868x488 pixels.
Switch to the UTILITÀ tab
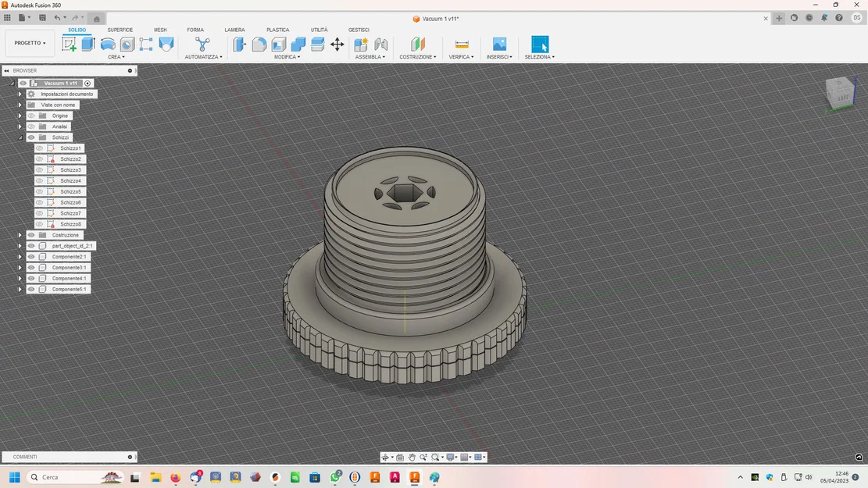pos(319,30)
